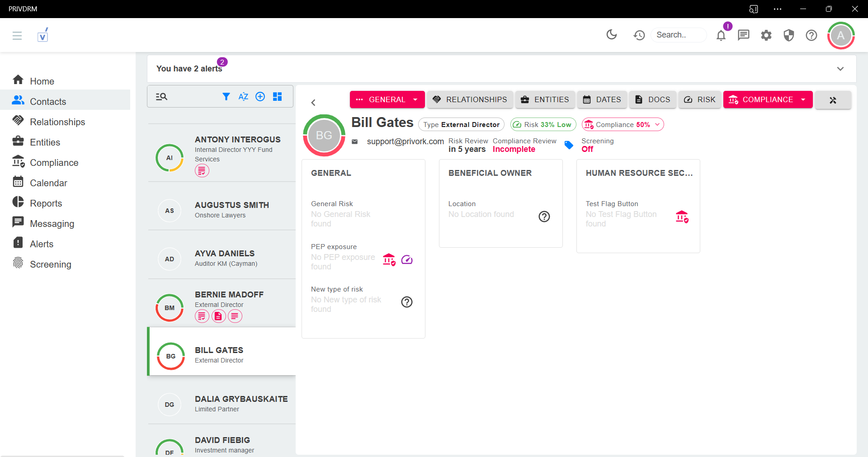Viewport: 868px width, 457px height.
Task: Sort contacts alphabetically with AZ icon
Action: pos(243,96)
